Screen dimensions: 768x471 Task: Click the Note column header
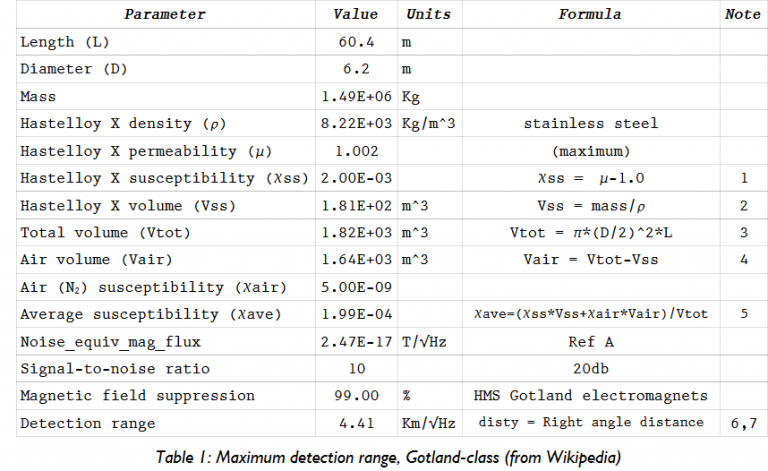pos(740,15)
